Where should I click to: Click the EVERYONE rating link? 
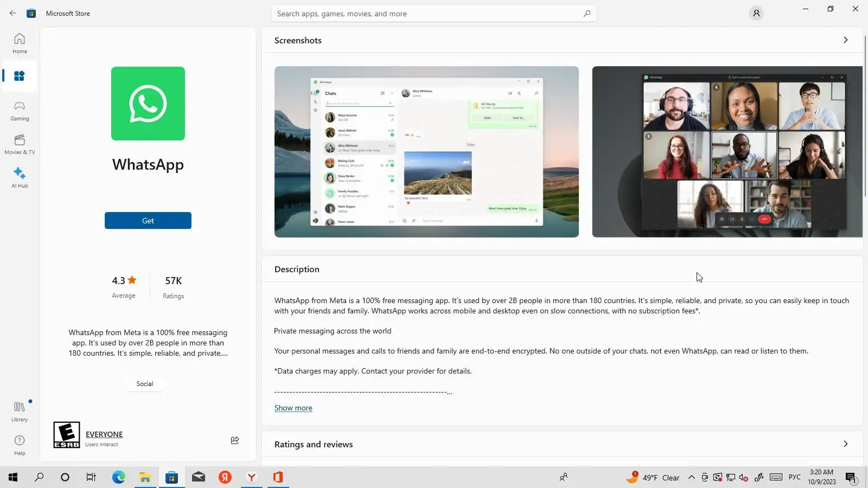click(x=104, y=434)
